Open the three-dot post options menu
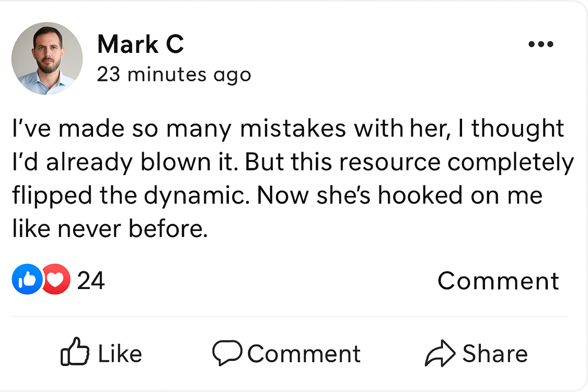Screen dimensions: 588x392 (x=540, y=44)
